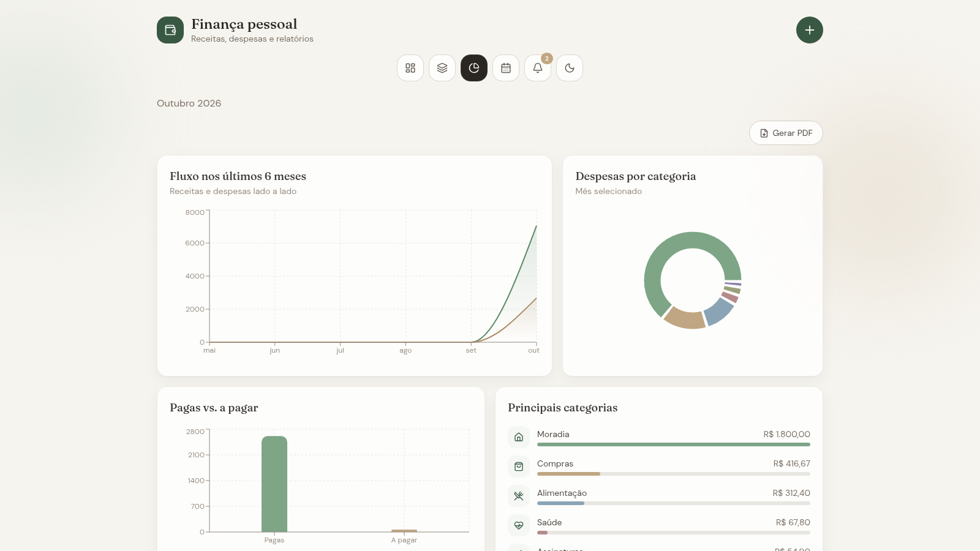Click the green Pagas bar

tap(274, 484)
